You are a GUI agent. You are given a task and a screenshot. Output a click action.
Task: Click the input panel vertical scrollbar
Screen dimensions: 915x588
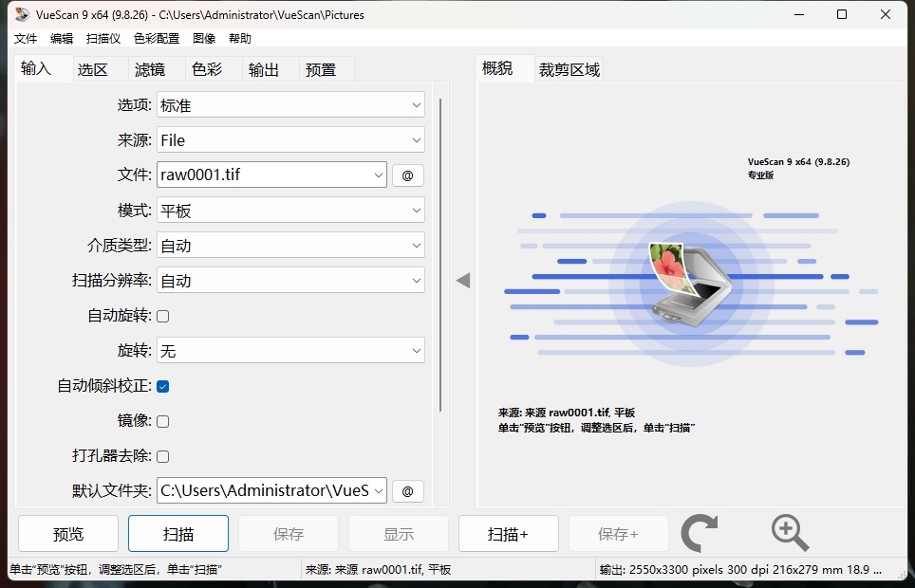(x=440, y=255)
